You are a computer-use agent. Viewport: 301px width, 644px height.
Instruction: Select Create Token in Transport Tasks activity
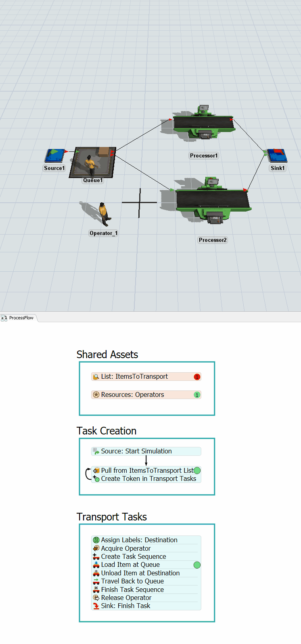[148, 479]
